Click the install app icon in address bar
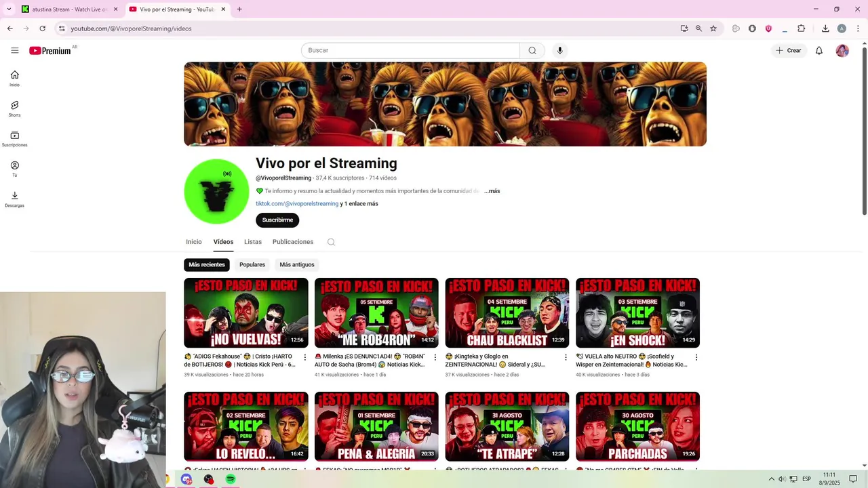 (x=684, y=28)
